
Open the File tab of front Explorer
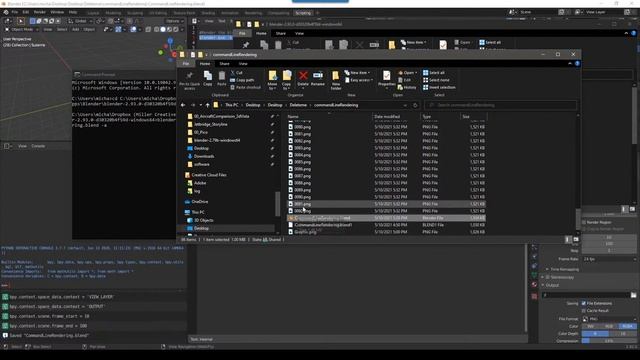186,64
